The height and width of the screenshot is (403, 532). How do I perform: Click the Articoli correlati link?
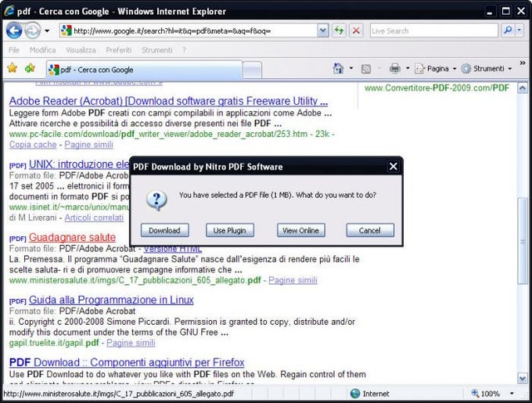pyautogui.click(x=94, y=218)
